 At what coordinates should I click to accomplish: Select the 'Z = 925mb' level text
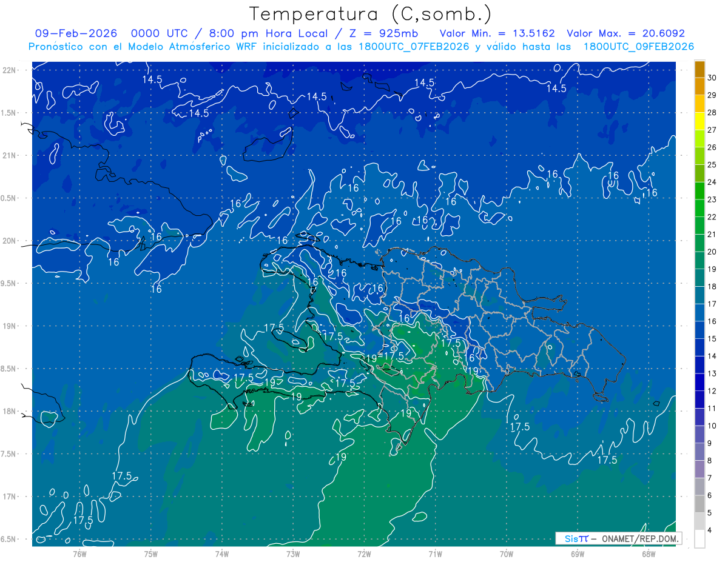[x=383, y=33]
